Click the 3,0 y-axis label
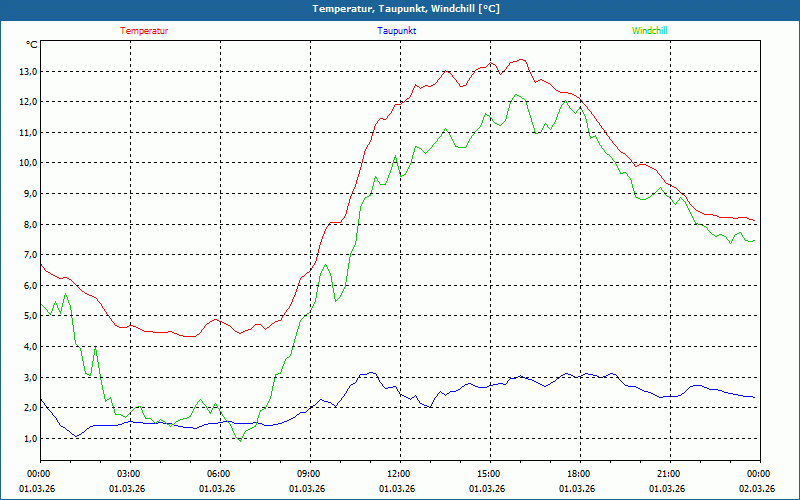Viewport: 800px width, 500px height. (31, 378)
